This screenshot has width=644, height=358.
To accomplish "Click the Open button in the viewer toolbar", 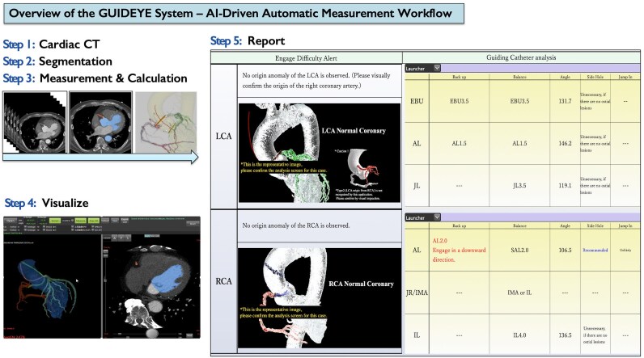I will coord(11,221).
